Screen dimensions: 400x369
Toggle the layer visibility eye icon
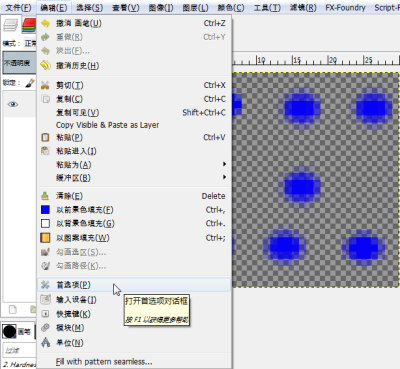13,104
